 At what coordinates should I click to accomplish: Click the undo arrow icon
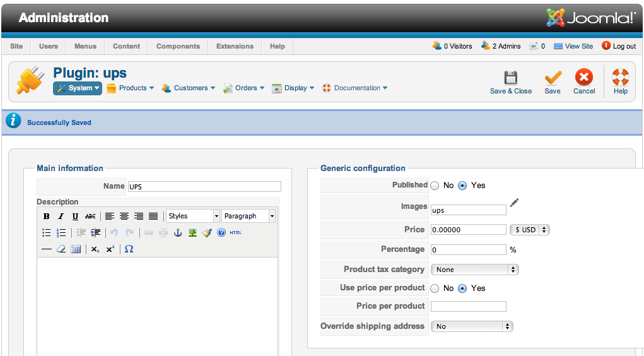114,233
